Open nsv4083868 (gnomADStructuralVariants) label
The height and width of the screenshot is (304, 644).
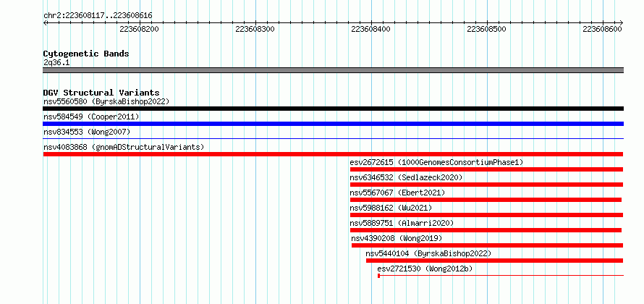tap(124, 147)
